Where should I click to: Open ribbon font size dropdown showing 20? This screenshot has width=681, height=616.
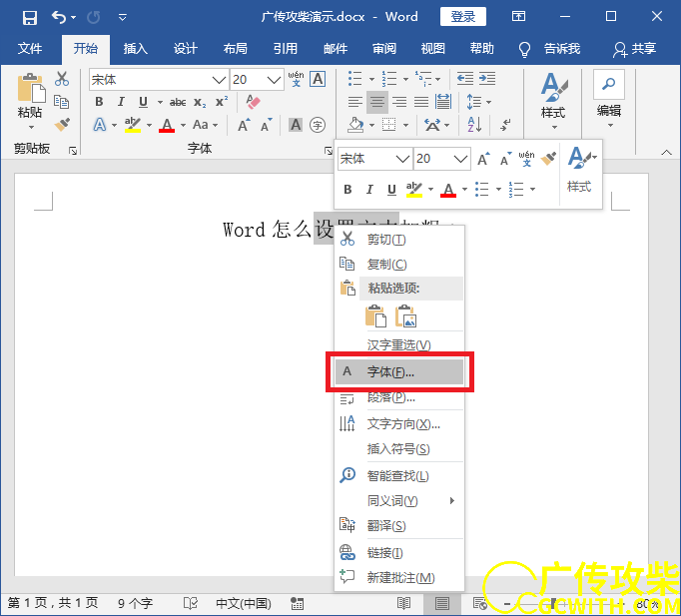tap(274, 80)
